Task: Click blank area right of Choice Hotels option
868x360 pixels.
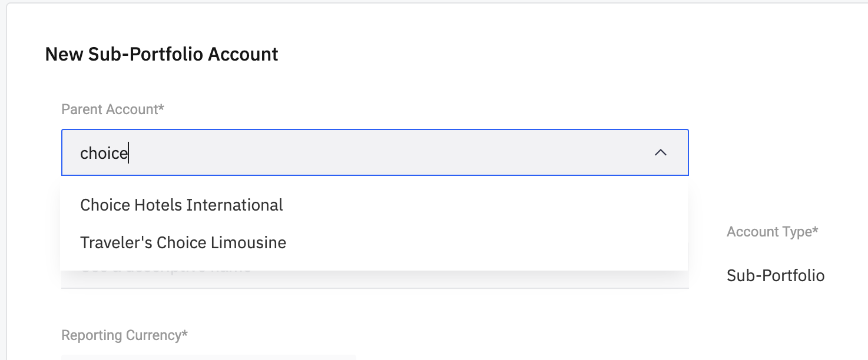Action: [483, 205]
